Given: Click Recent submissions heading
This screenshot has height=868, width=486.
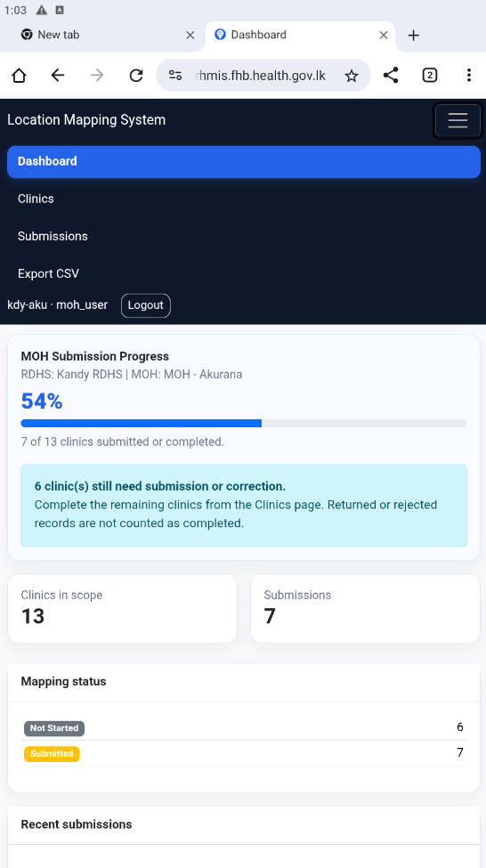Looking at the screenshot, I should (77, 824).
